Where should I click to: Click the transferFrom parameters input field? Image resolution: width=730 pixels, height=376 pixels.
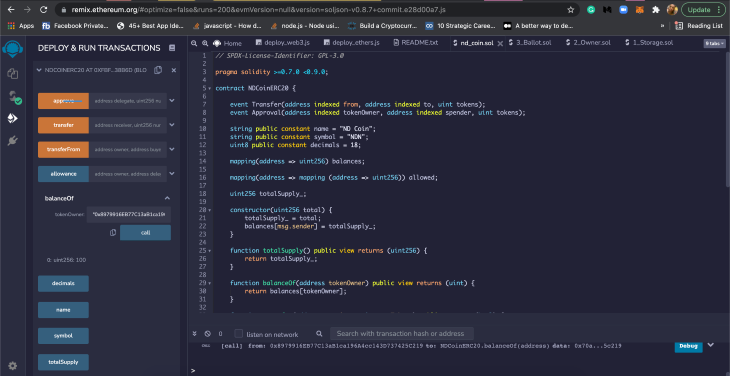pos(128,149)
